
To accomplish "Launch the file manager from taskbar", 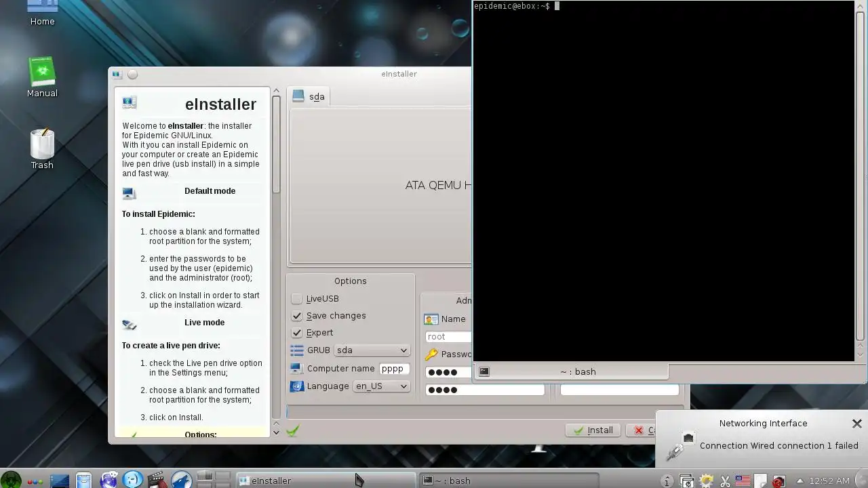I will point(83,481).
